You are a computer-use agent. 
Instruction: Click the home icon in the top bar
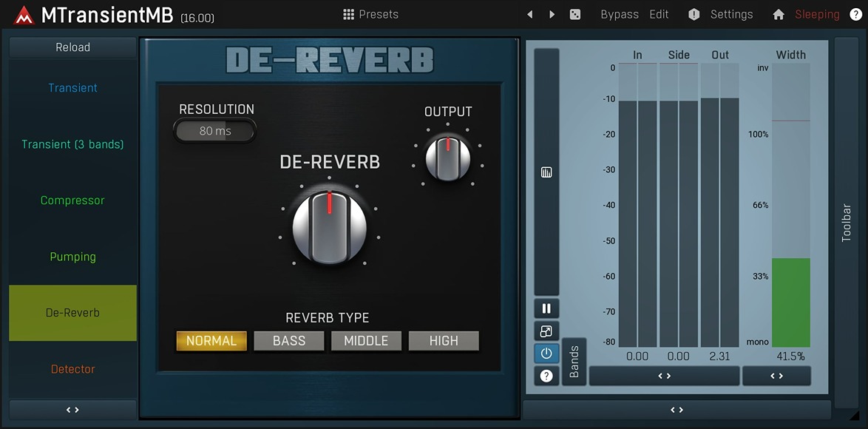778,14
